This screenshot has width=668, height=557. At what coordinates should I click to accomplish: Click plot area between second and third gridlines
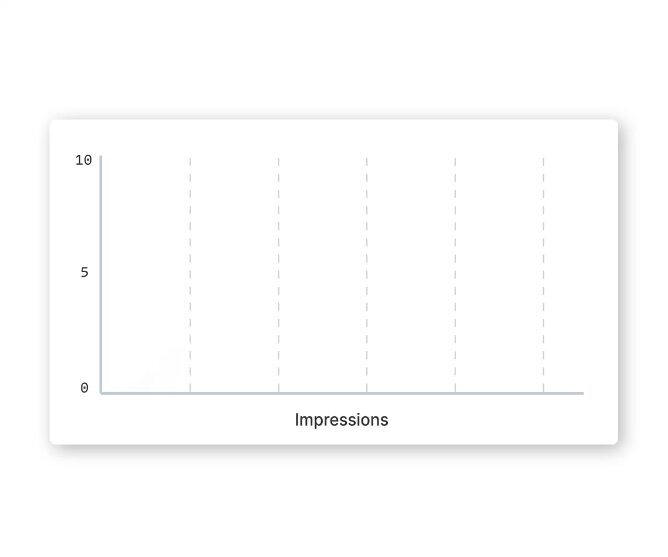pos(322,274)
